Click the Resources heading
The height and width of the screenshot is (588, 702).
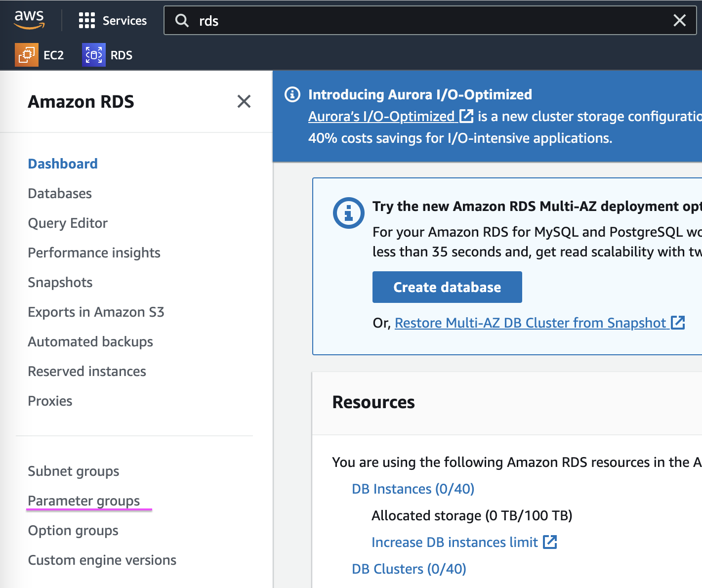(373, 402)
